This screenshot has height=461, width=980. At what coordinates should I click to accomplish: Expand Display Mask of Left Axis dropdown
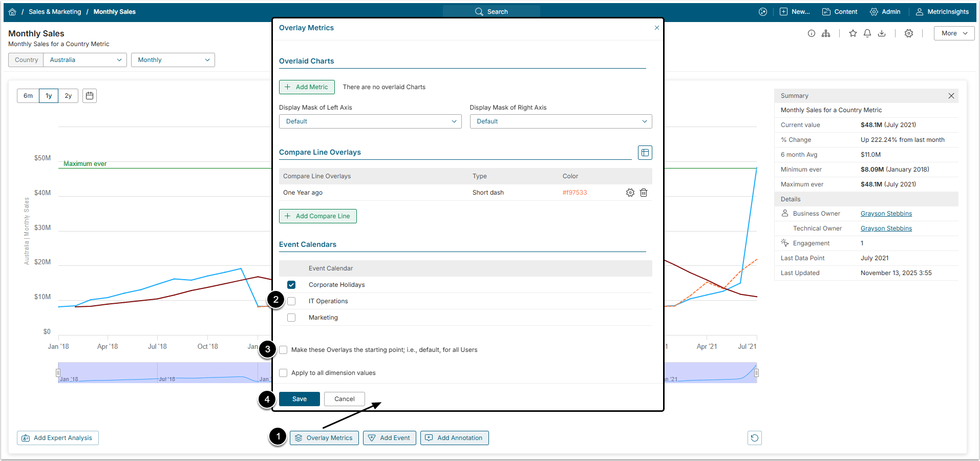(x=370, y=121)
